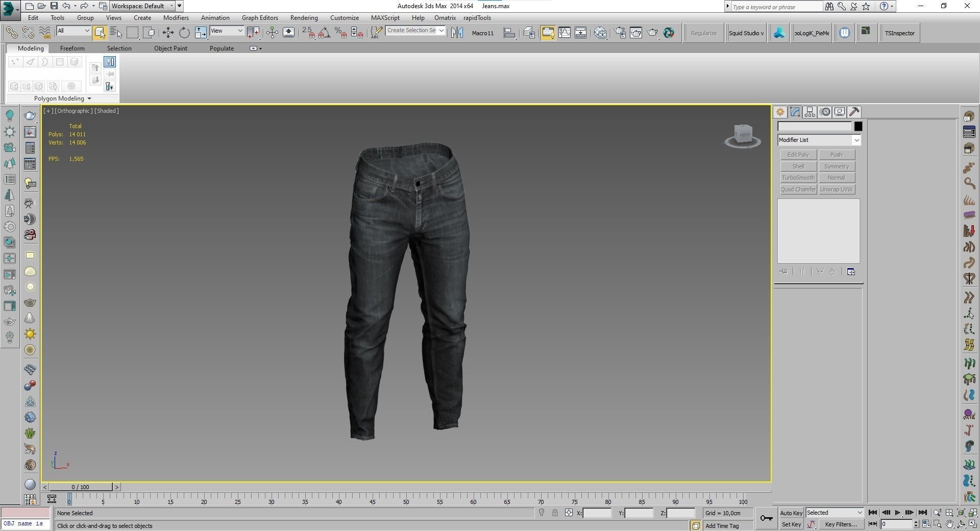Open the selection filter All dropdown
Screen dimensions: 980x531
coord(73,31)
